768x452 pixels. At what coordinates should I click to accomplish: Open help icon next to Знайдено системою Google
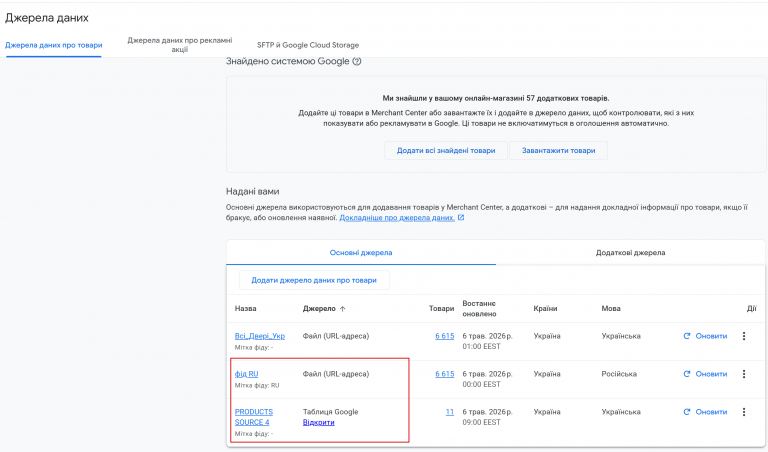357,62
